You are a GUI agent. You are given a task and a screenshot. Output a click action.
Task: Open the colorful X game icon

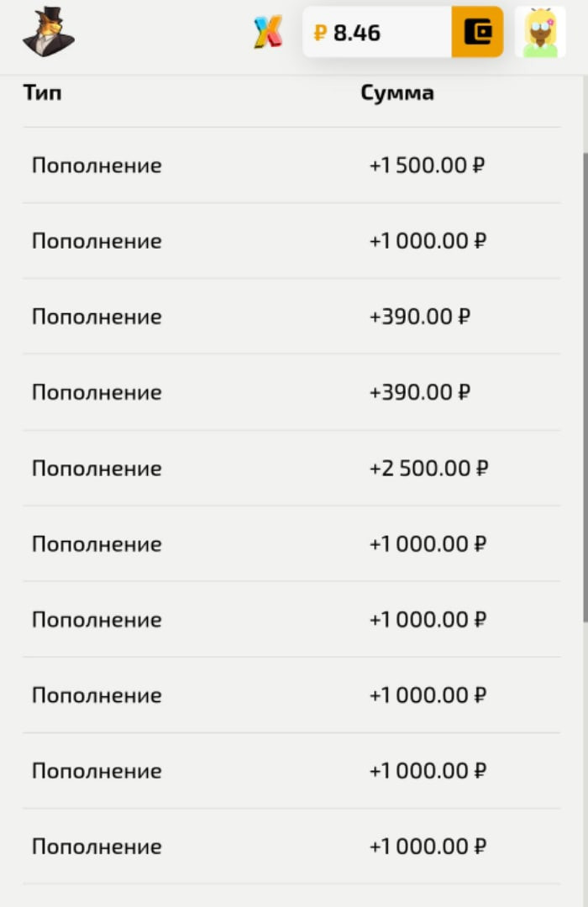click(268, 32)
